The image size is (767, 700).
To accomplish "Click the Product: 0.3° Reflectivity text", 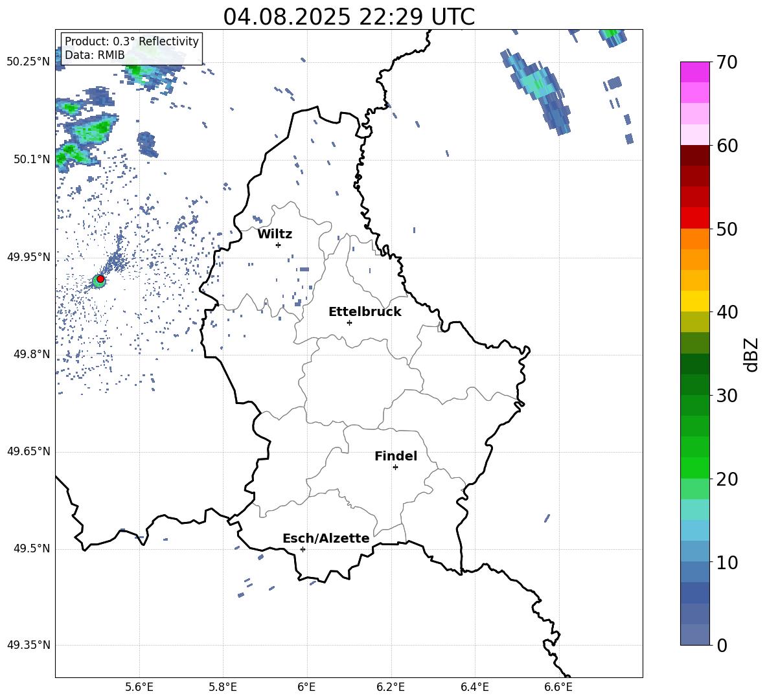I will click(x=132, y=41).
